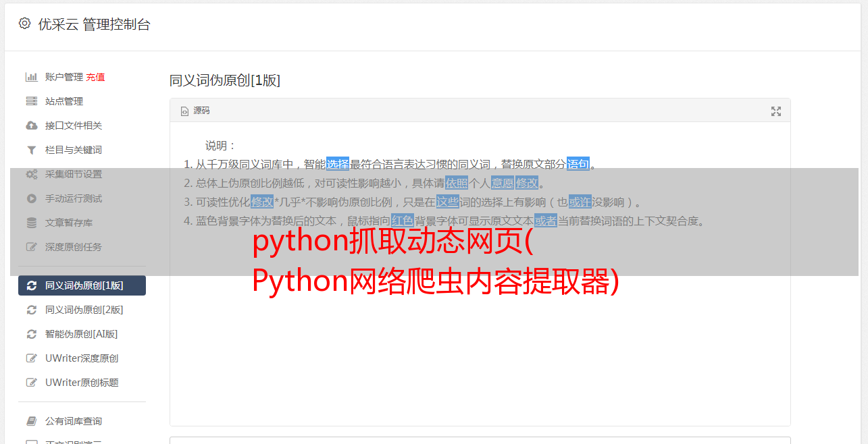Click refresh icon for 智能伪原创[AI版]
The image size is (868, 444).
(31, 334)
